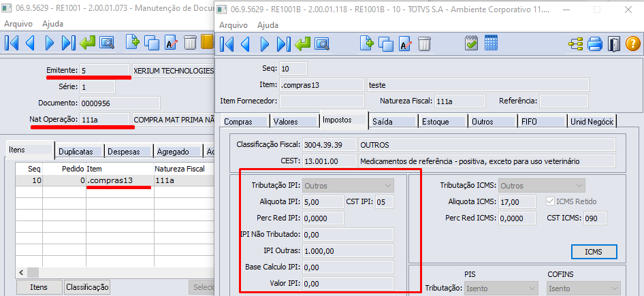Viewport: 644px width, 296px height.
Task: Go to first record in RE1001B toolbar
Action: point(227,43)
